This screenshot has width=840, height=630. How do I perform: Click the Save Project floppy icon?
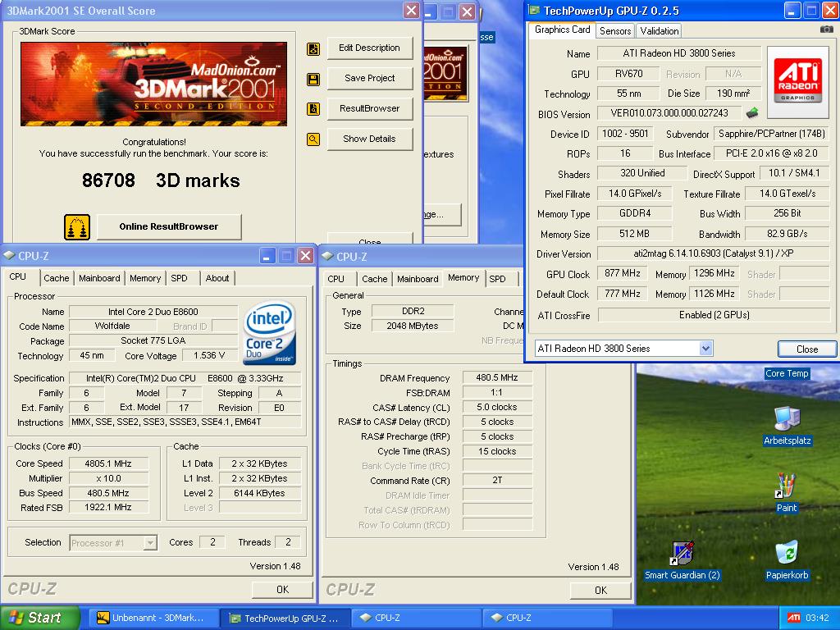[313, 80]
